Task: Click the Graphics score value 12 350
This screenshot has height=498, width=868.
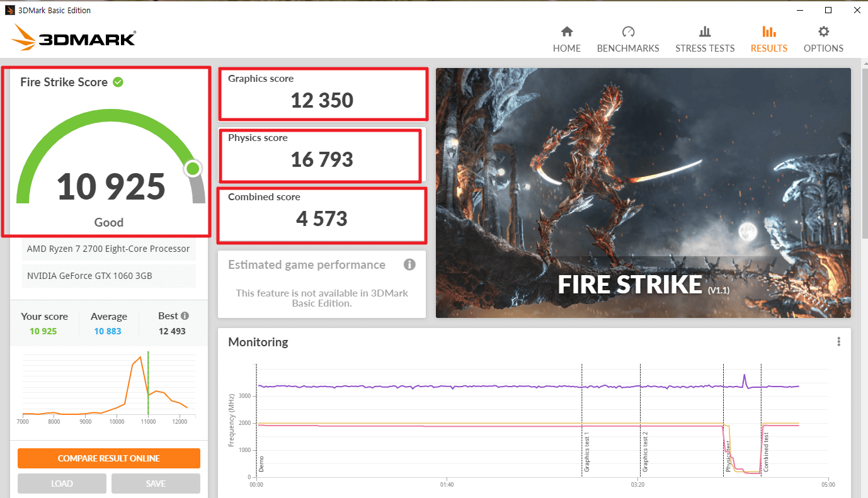Action: (x=322, y=101)
